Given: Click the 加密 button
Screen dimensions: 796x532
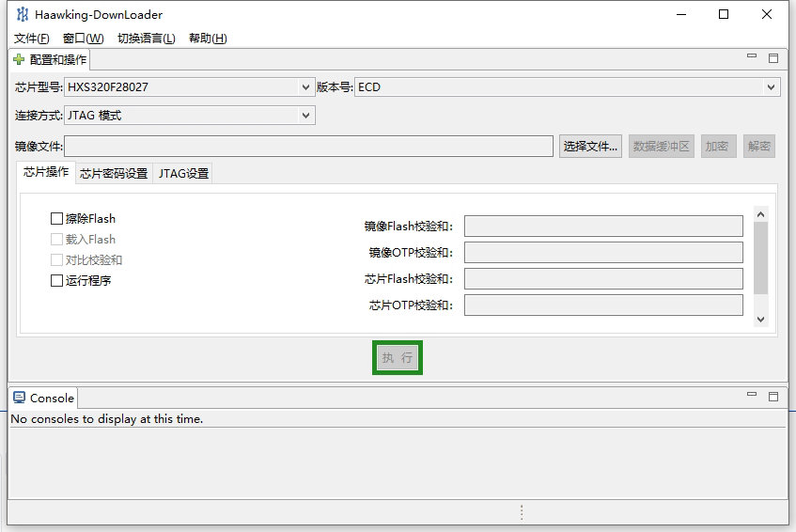Looking at the screenshot, I should click(x=718, y=147).
